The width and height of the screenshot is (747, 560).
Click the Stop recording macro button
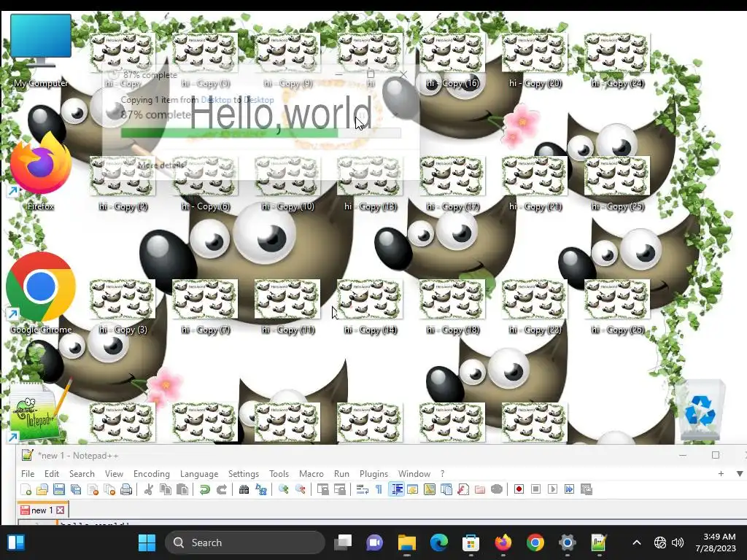tap(536, 489)
